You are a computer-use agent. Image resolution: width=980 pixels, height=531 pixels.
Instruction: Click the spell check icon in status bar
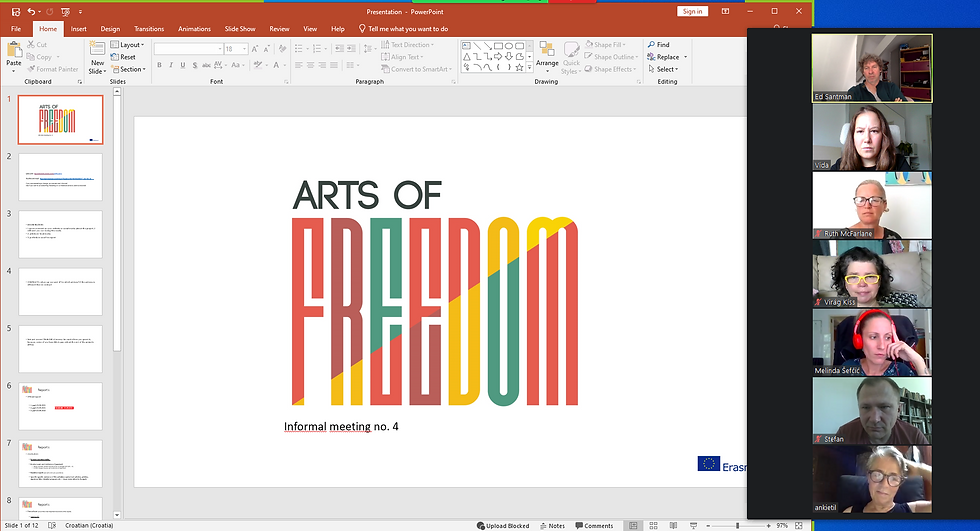(52, 526)
